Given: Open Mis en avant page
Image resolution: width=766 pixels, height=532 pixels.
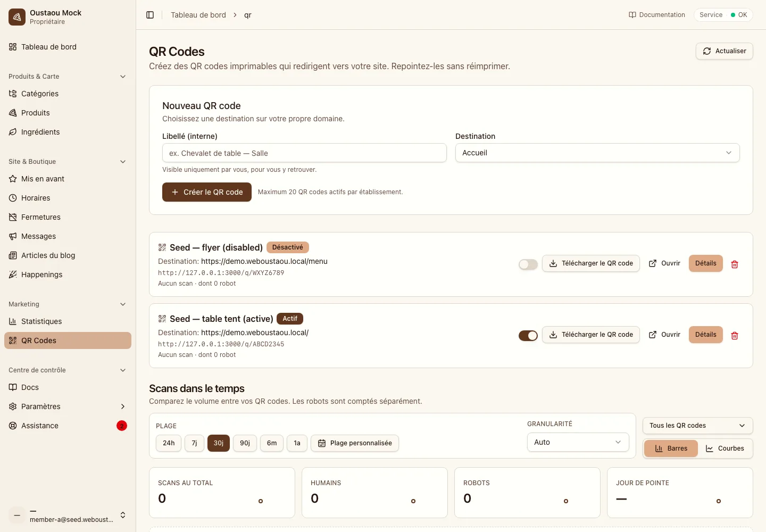Looking at the screenshot, I should tap(68, 179).
